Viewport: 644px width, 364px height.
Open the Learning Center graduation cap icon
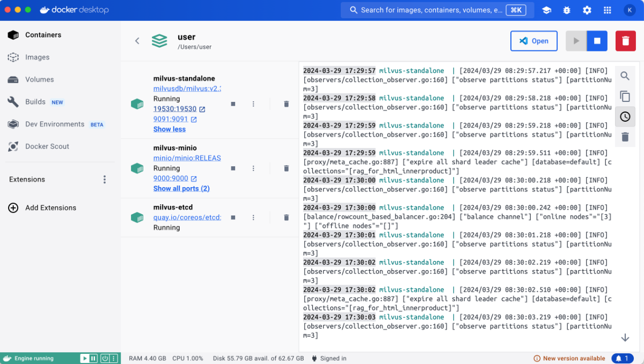click(x=546, y=10)
